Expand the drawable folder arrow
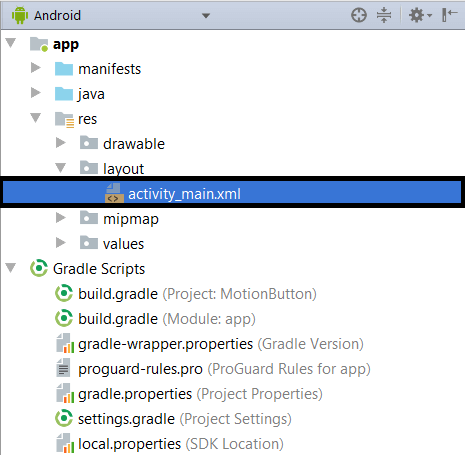465x455 pixels. point(61,143)
